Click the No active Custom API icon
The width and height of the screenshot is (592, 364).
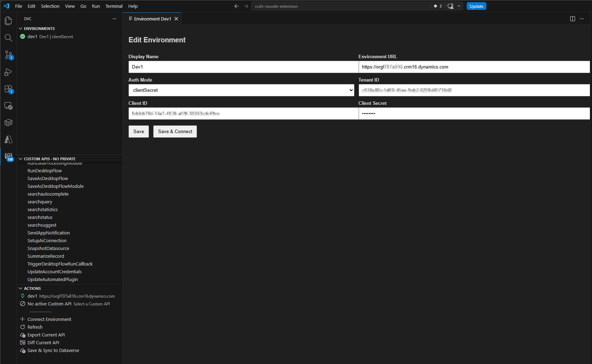[23, 304]
